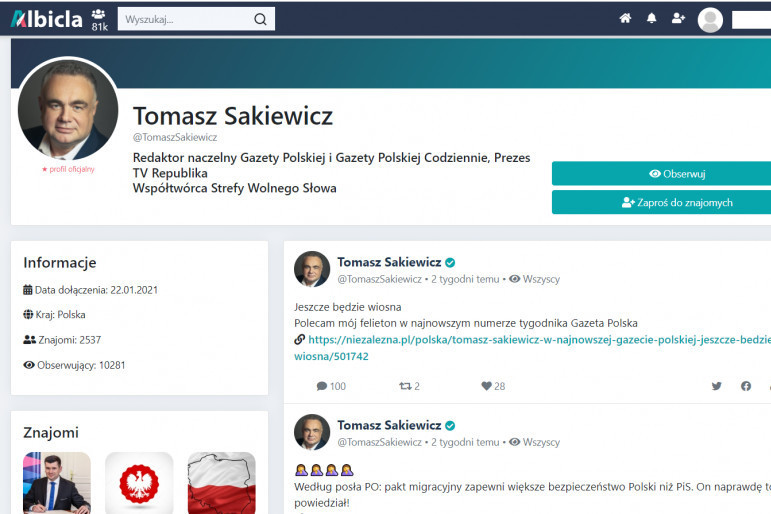Repost the first post

click(409, 386)
